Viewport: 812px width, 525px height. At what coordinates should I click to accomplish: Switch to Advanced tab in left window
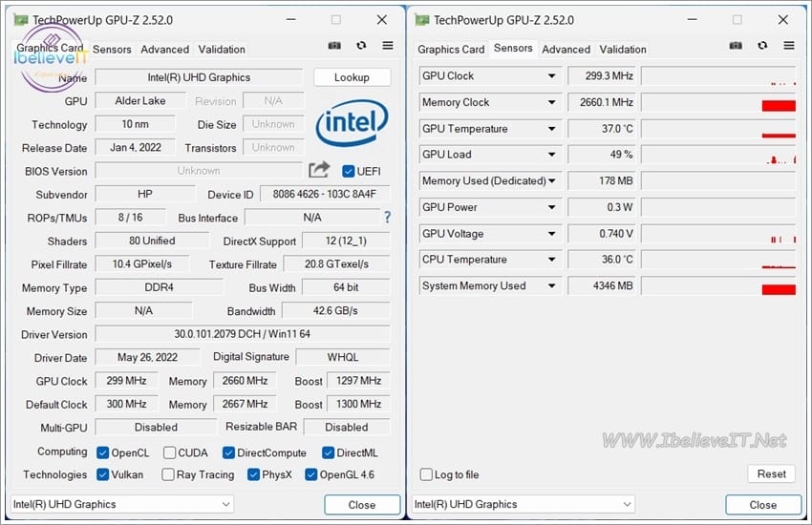tap(164, 50)
